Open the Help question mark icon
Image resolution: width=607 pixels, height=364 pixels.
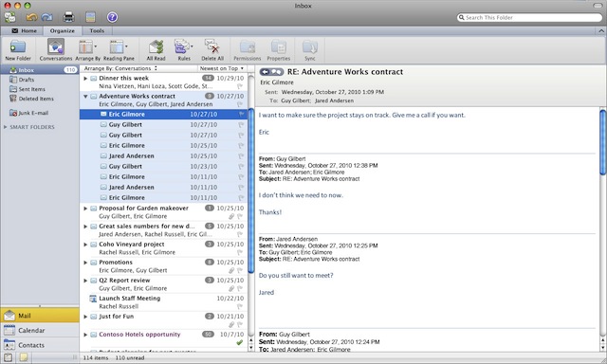(x=112, y=17)
